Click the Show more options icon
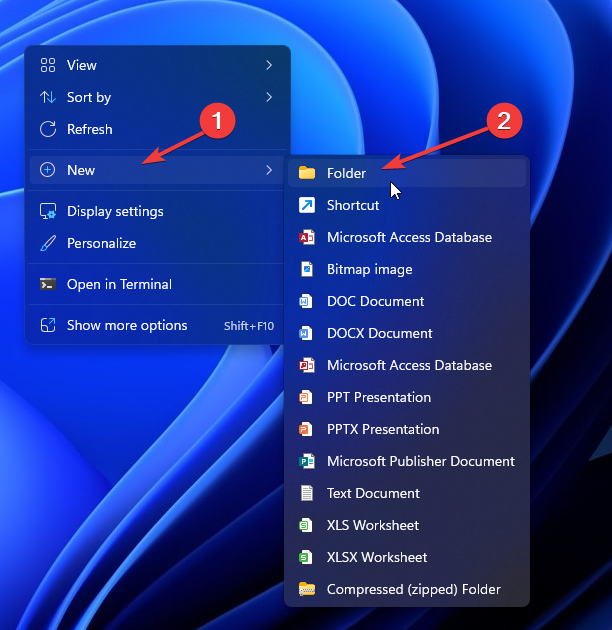 click(x=48, y=325)
